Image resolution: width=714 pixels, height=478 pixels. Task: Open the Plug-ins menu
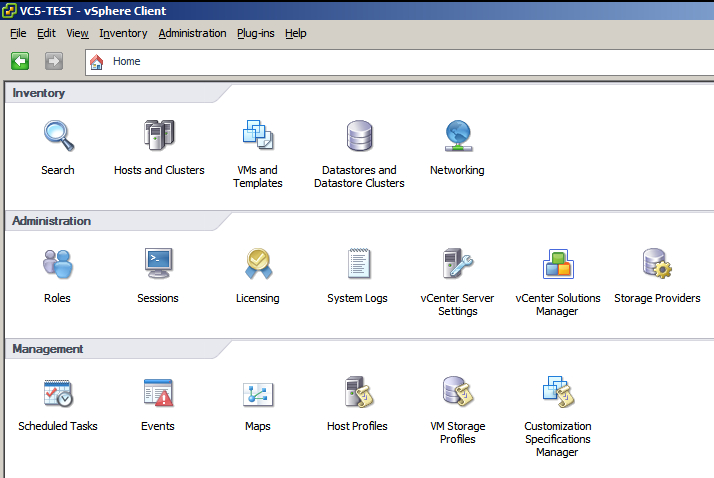pos(255,33)
